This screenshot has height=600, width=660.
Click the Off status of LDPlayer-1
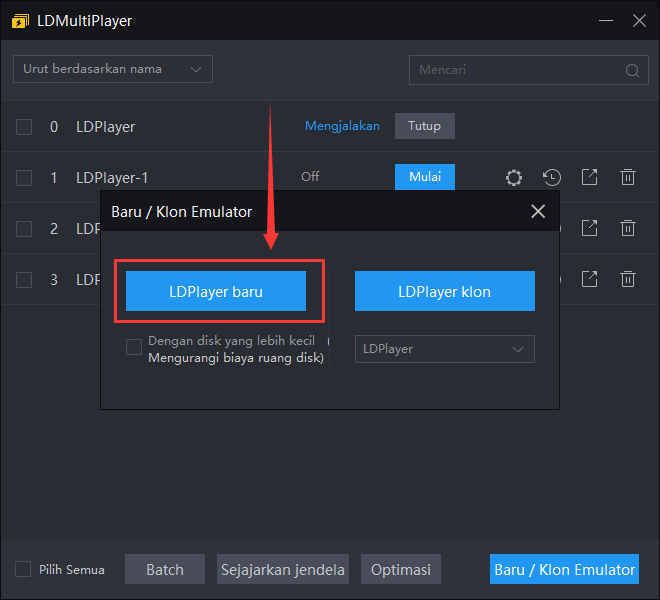(310, 176)
